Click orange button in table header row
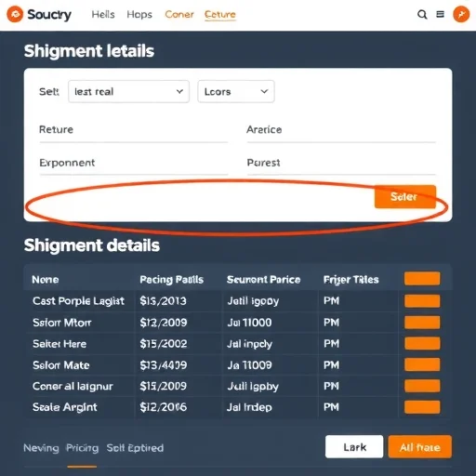This screenshot has height=476, width=476. [422, 278]
